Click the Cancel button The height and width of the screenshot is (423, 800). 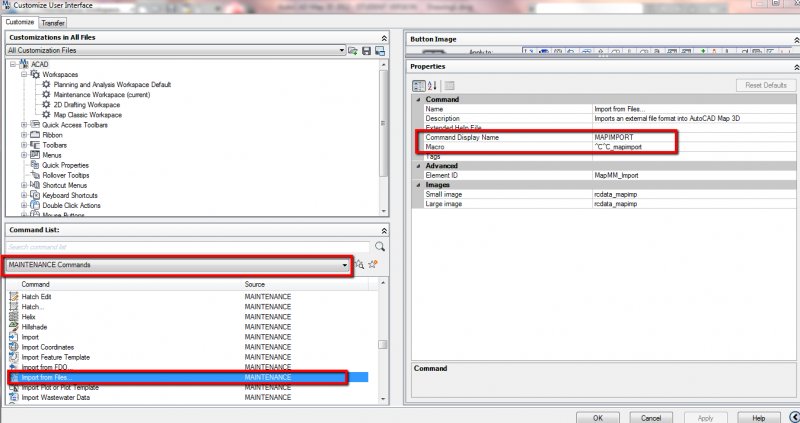click(x=651, y=418)
